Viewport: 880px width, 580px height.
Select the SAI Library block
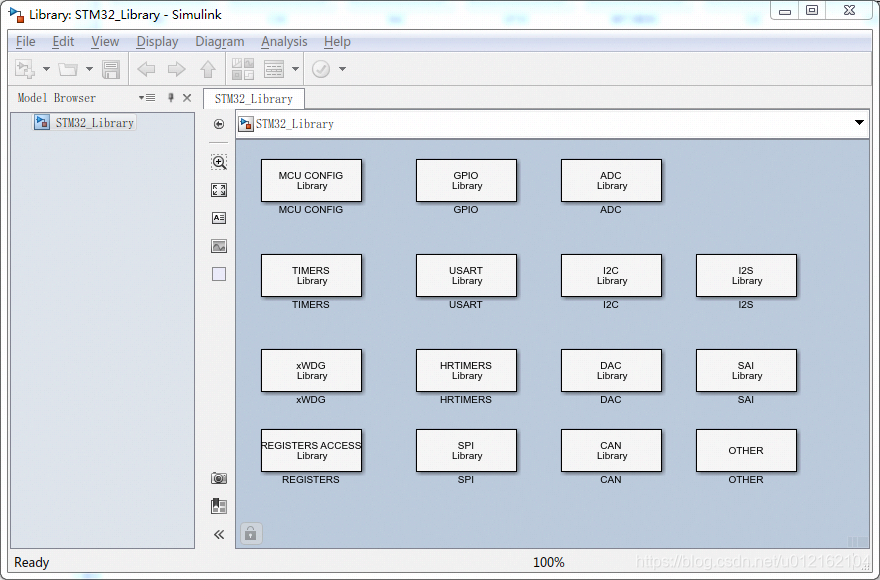[746, 370]
